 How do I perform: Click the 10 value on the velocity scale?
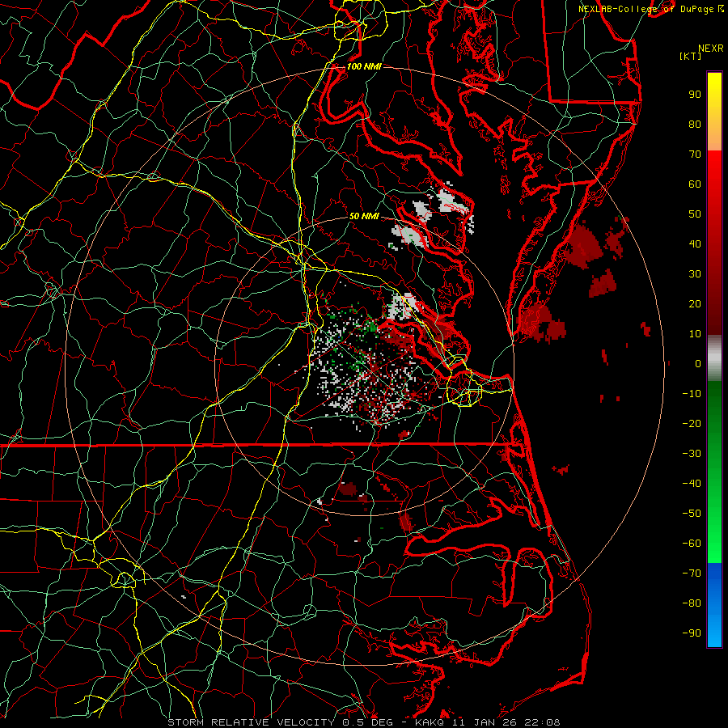(x=695, y=334)
